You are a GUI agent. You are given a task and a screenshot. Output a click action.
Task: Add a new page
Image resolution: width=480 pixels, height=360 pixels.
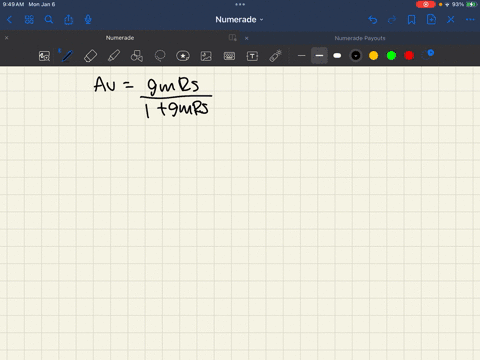click(431, 20)
